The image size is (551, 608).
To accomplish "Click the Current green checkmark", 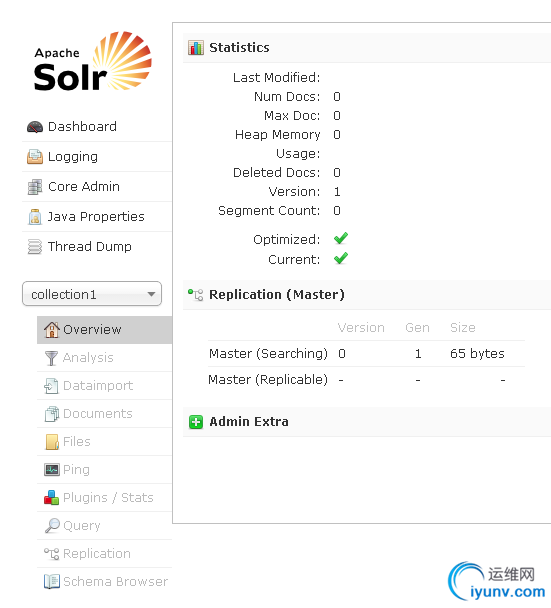I will coord(341,258).
